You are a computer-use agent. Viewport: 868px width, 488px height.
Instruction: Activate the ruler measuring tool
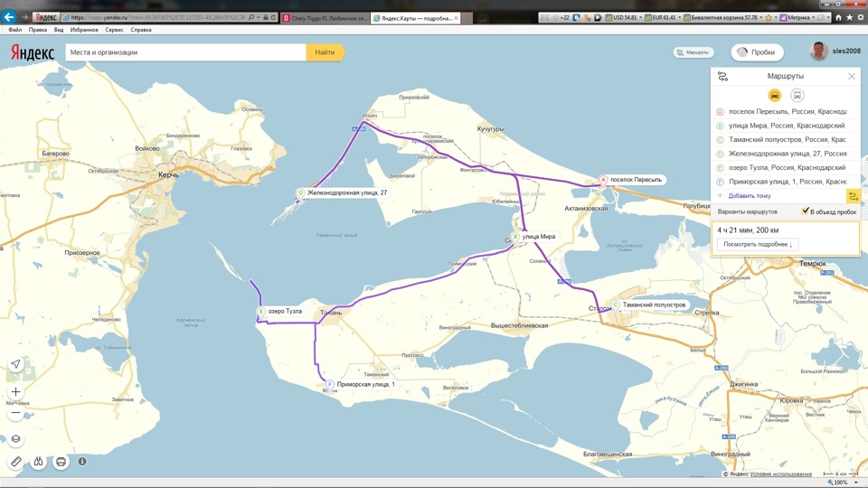(15, 462)
